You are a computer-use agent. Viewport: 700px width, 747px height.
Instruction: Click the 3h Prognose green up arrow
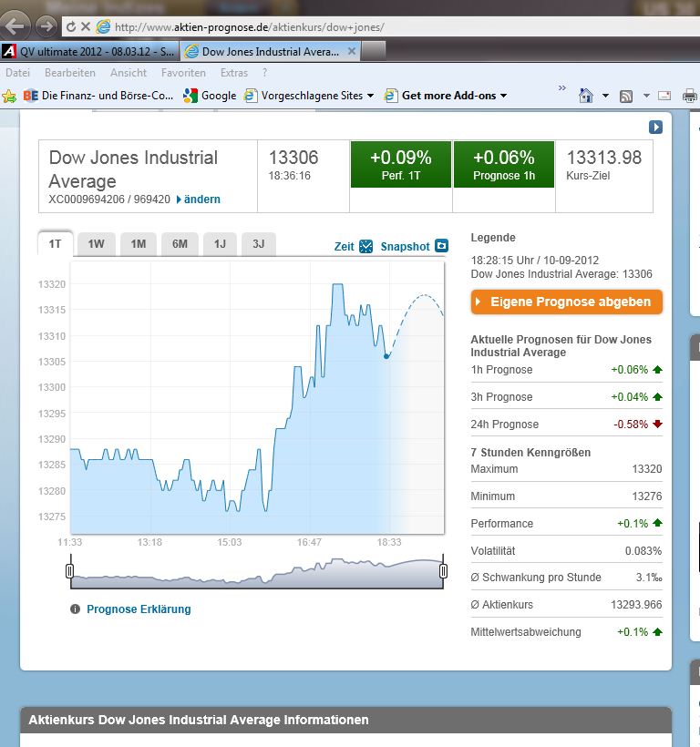point(657,396)
